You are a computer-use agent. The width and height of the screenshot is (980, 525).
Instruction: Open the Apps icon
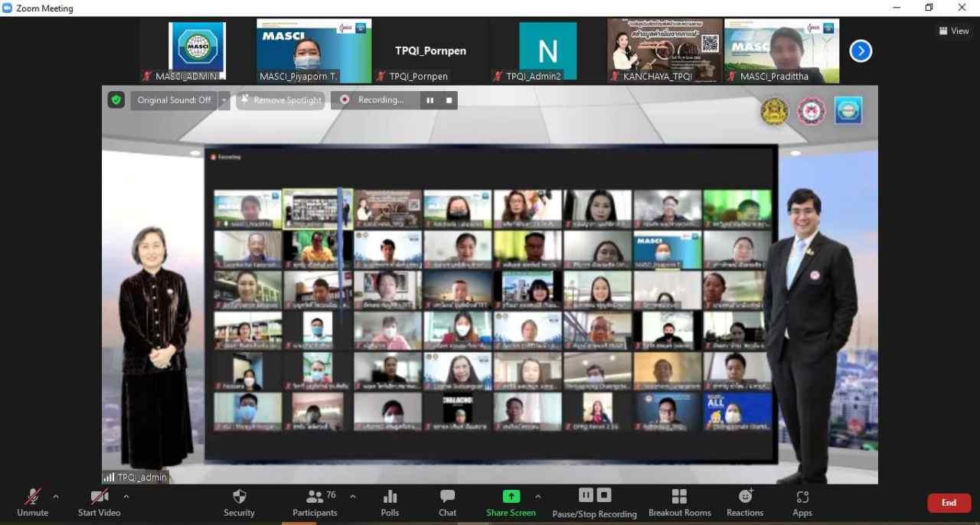click(802, 502)
